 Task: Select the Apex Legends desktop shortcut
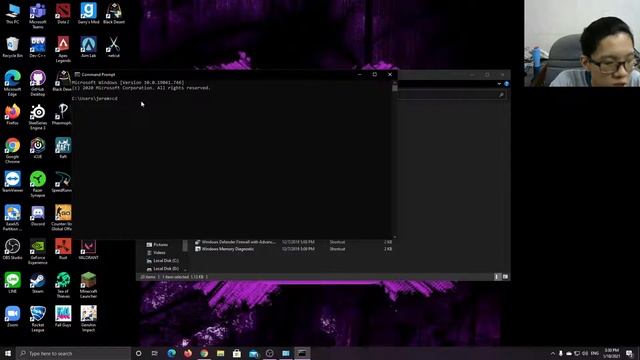[63, 49]
